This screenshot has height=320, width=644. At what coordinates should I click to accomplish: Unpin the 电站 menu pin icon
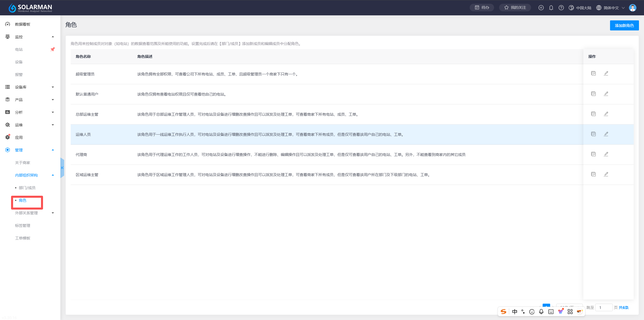click(x=53, y=49)
